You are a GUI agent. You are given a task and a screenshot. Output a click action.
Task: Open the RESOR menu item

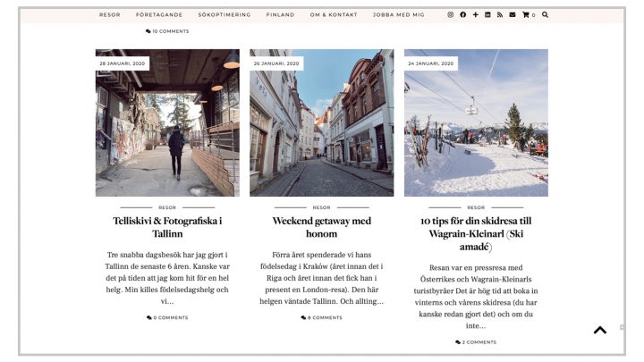point(110,15)
